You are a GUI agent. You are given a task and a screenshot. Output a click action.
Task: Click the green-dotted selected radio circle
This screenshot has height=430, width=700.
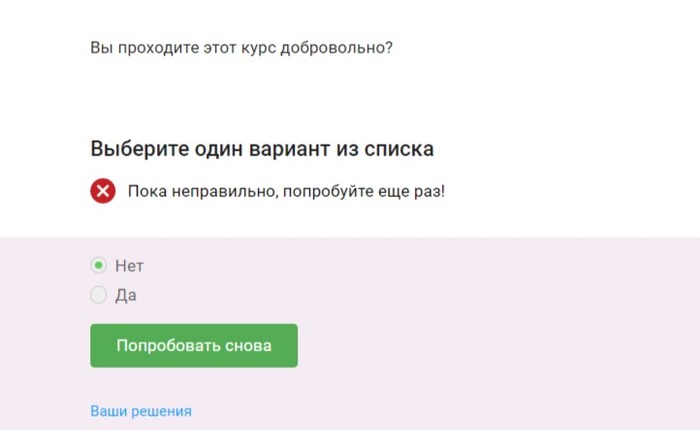(x=98, y=265)
